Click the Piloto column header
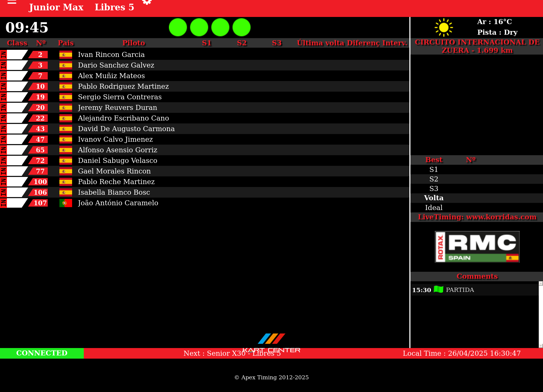543x392 pixels. click(x=134, y=43)
